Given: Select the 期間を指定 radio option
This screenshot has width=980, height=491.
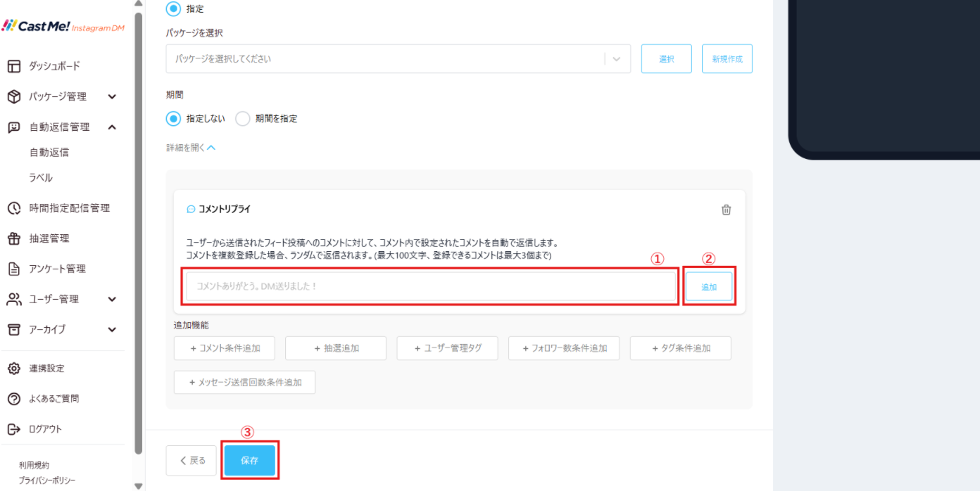Looking at the screenshot, I should point(243,119).
